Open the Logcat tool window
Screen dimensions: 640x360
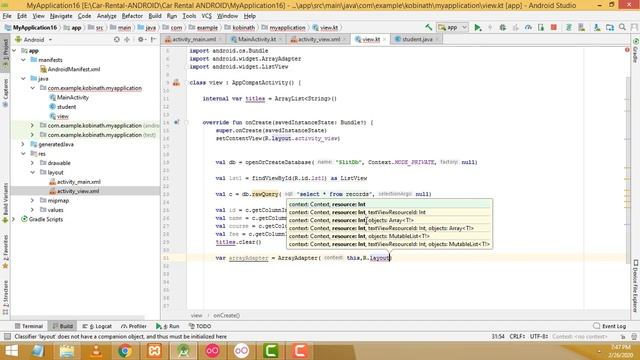(x=97, y=326)
